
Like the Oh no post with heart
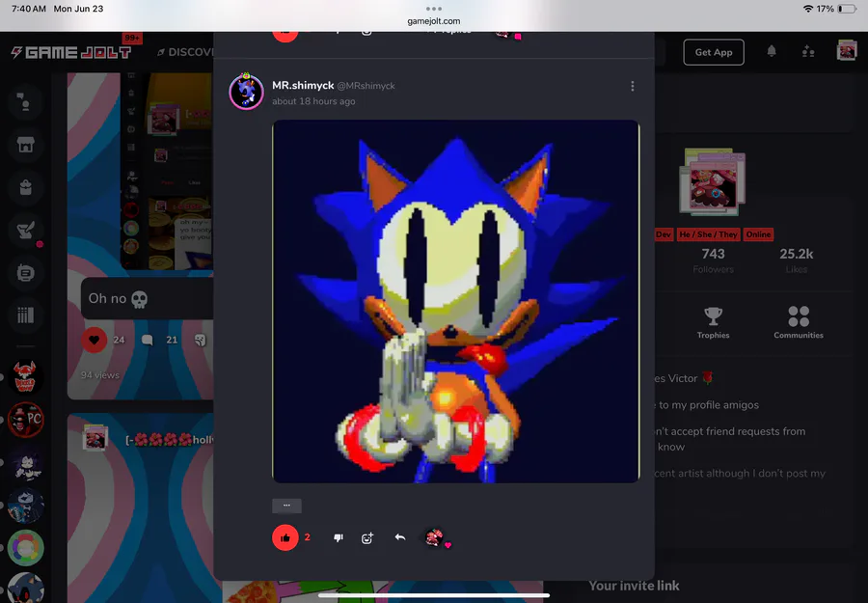(95, 340)
